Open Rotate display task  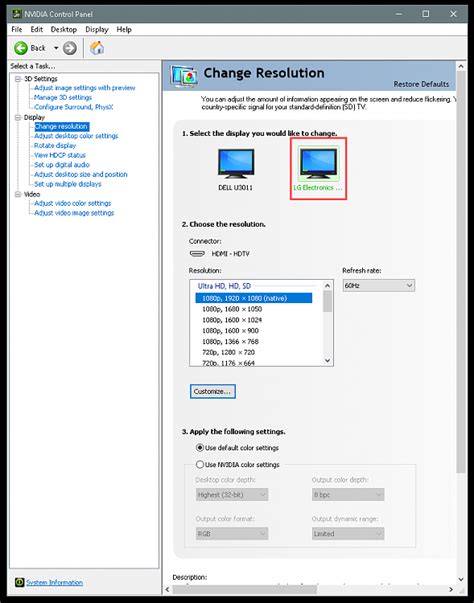click(x=55, y=146)
